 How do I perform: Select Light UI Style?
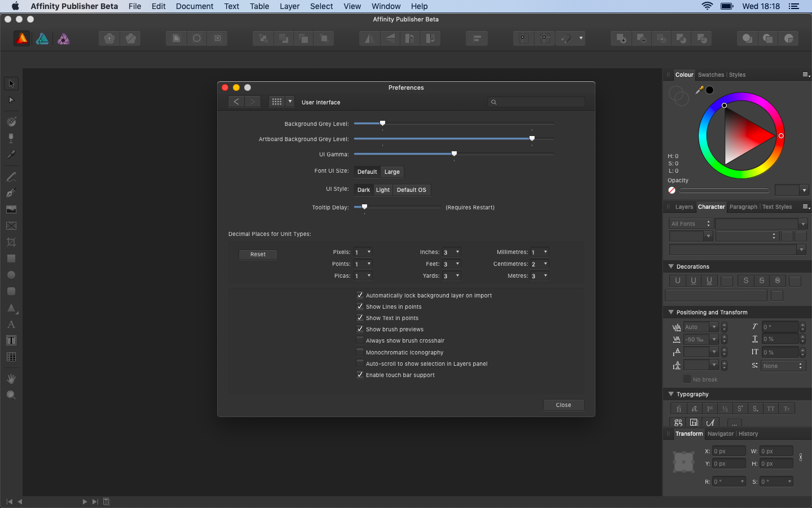pyautogui.click(x=383, y=190)
